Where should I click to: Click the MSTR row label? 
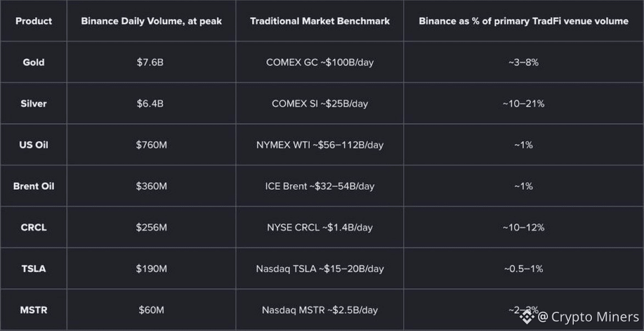[x=33, y=310]
